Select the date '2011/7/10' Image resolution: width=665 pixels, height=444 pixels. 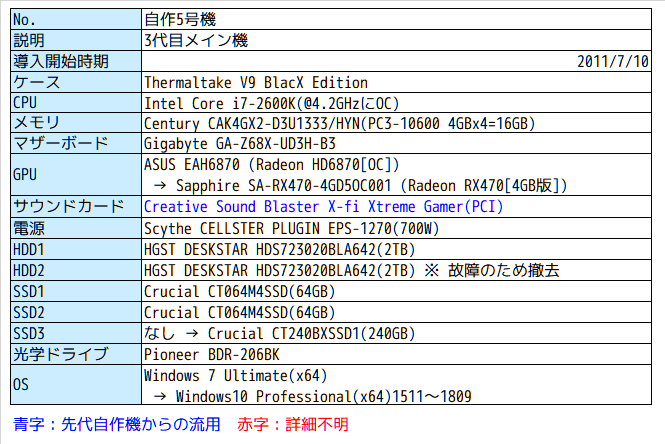[613, 61]
